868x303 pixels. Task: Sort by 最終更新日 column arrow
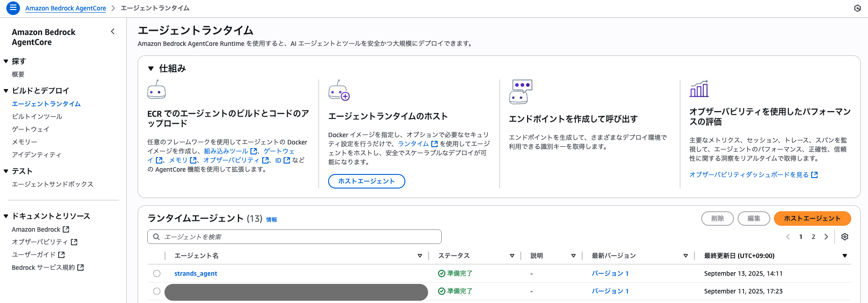844,256
